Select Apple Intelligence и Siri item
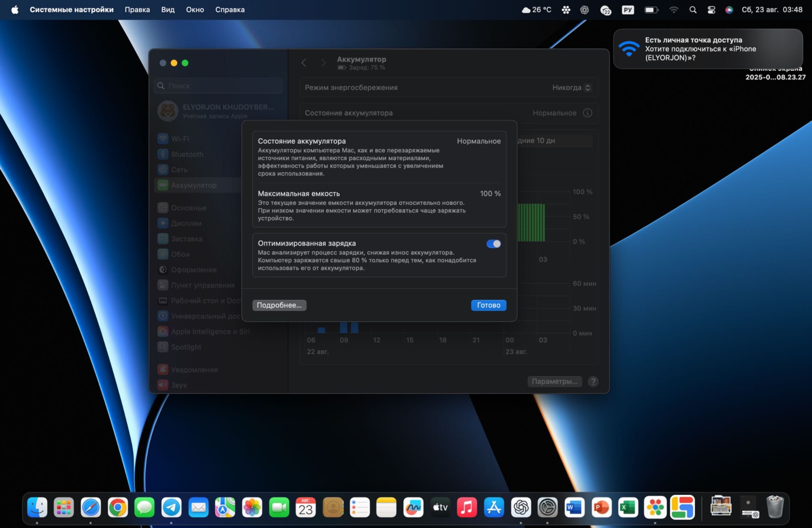 coord(204,332)
